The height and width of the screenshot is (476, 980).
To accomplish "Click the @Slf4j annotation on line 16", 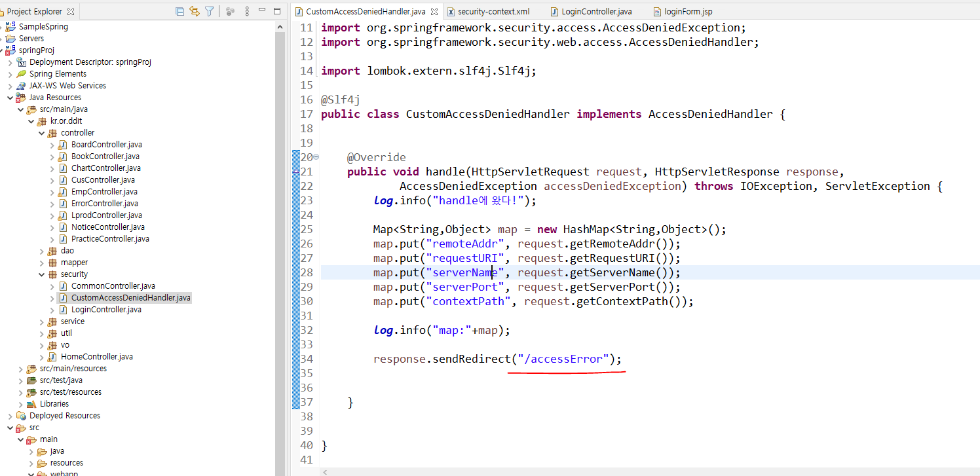I will (x=340, y=100).
